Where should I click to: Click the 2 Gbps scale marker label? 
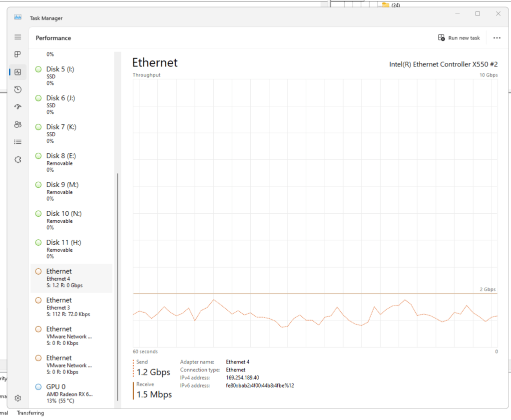[x=488, y=289]
